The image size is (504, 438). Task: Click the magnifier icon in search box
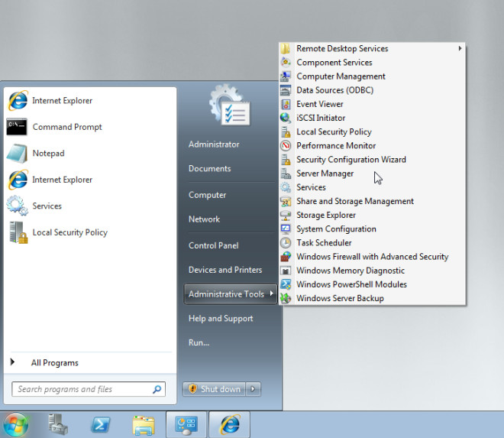157,389
